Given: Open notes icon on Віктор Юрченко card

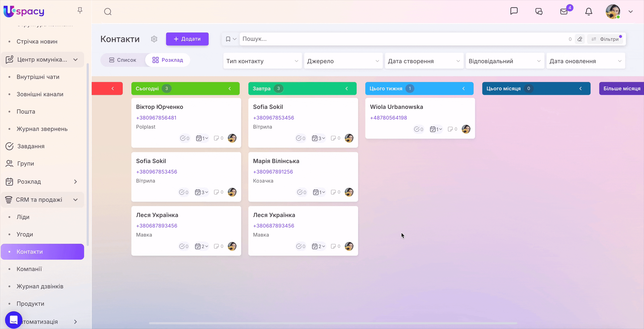Looking at the screenshot, I should pyautogui.click(x=218, y=138).
